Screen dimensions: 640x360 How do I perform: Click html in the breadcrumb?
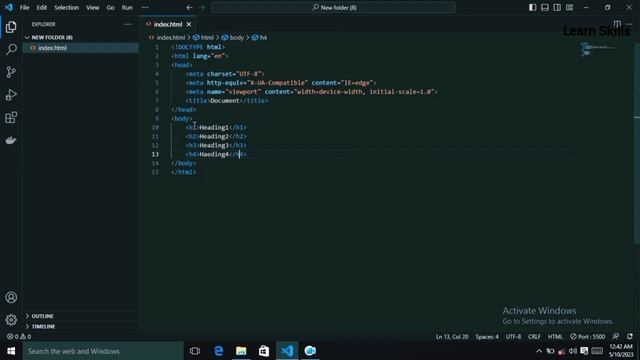(x=207, y=37)
